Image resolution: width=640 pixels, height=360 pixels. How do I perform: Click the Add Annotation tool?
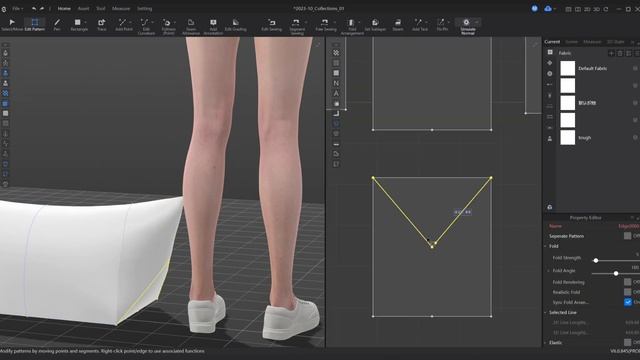213,27
